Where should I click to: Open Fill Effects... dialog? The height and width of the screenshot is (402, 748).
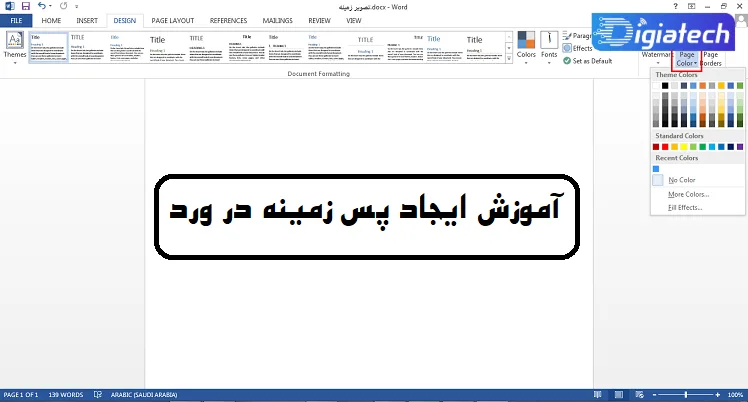[x=697, y=207]
